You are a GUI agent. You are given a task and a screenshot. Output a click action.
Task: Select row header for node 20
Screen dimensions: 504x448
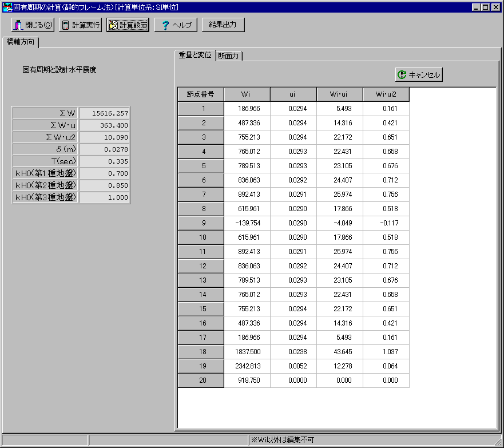click(x=200, y=380)
